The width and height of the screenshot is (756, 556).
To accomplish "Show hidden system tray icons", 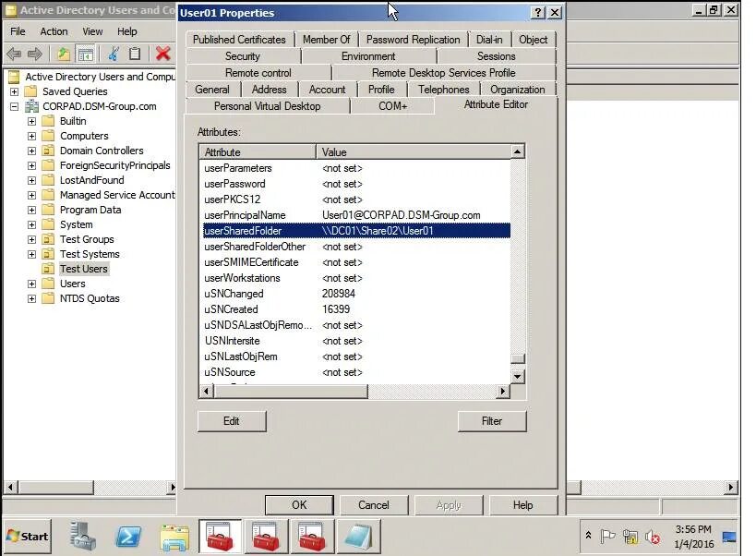I will click(x=588, y=536).
